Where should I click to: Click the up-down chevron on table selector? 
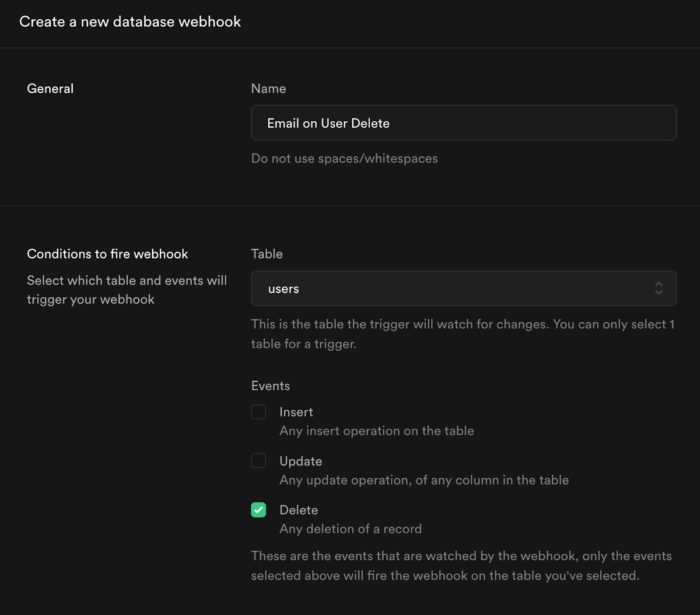658,289
